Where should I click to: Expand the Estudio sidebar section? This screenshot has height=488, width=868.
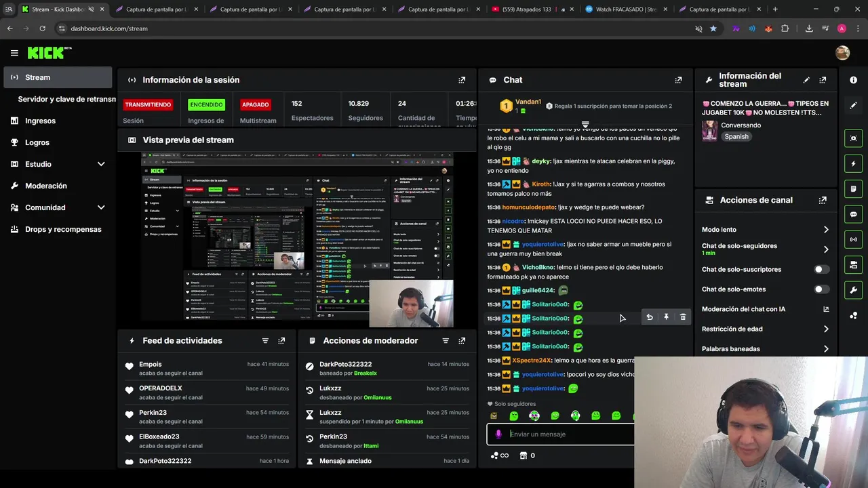[101, 164]
